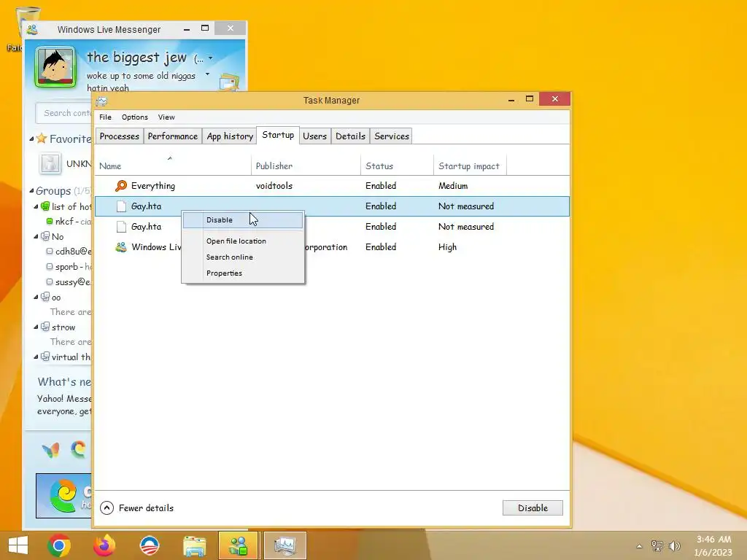Image resolution: width=747 pixels, height=560 pixels.
Task: Switch to the Processes tab
Action: click(x=119, y=136)
